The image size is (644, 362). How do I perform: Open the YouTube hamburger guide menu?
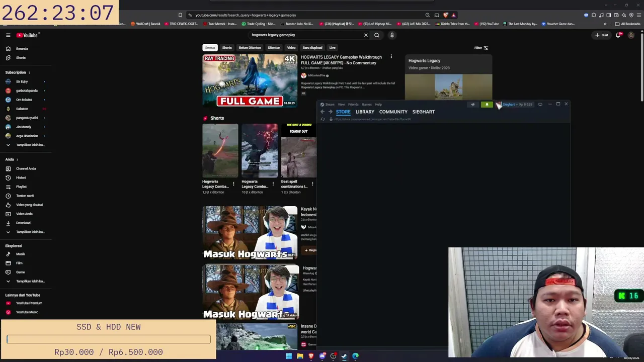pos(8,35)
